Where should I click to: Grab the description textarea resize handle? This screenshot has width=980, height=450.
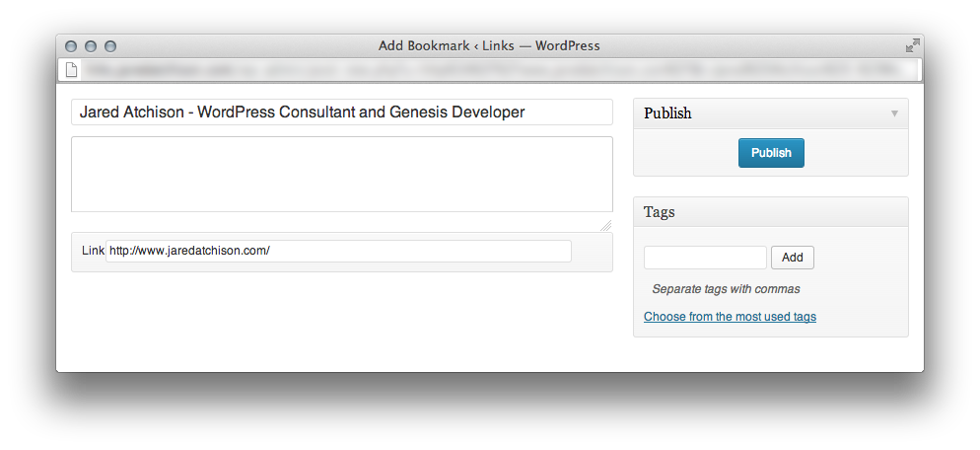click(x=606, y=226)
